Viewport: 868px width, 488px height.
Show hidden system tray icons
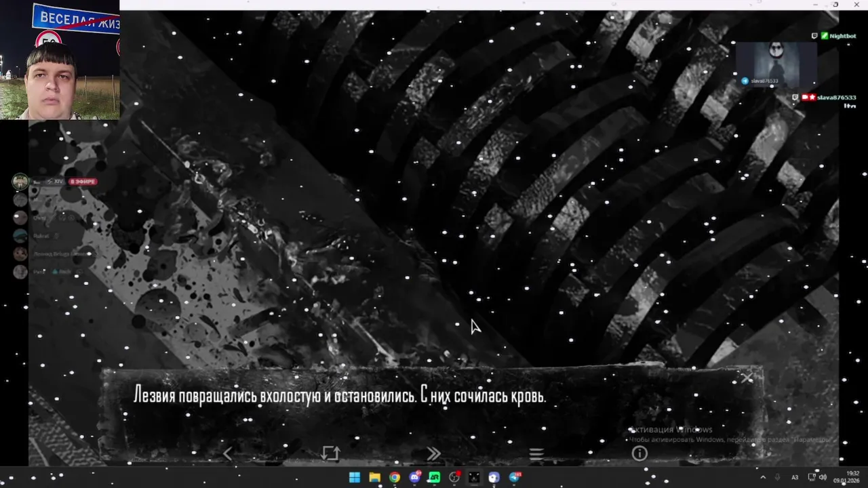[x=762, y=477]
